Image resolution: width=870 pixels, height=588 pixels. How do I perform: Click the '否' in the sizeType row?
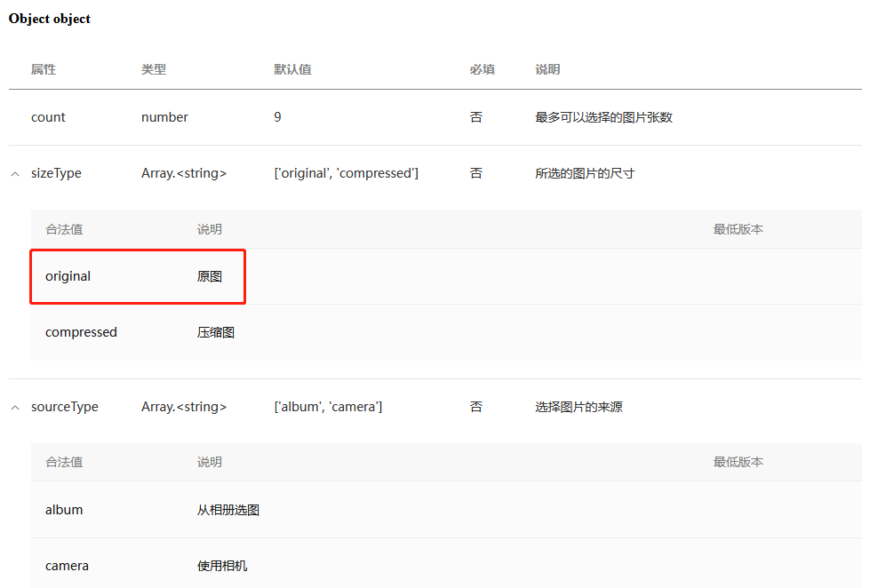pos(476,173)
